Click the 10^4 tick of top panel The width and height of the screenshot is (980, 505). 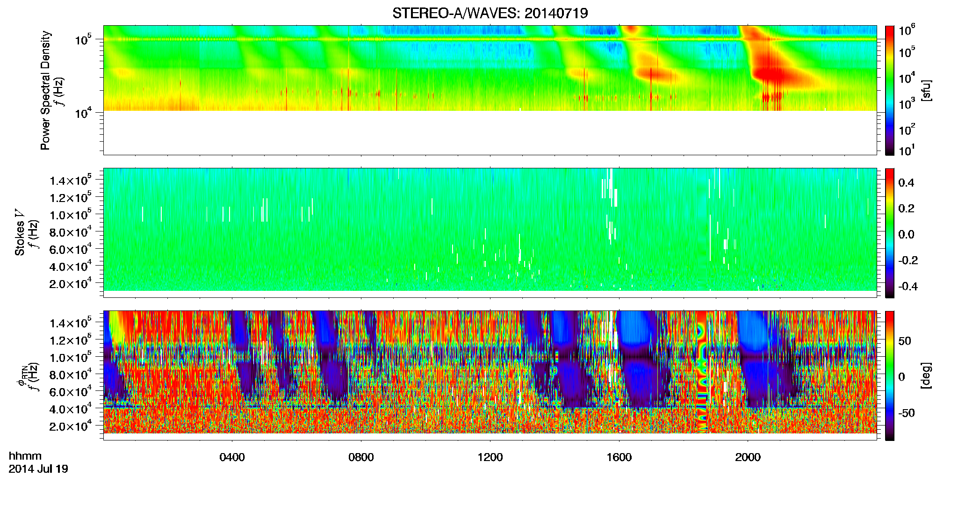(83, 112)
